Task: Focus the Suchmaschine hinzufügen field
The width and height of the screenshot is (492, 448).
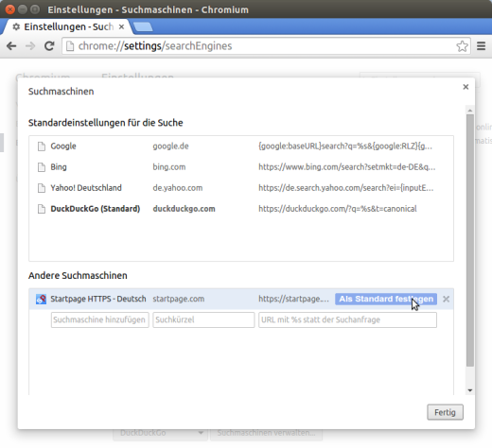Action: coord(99,319)
